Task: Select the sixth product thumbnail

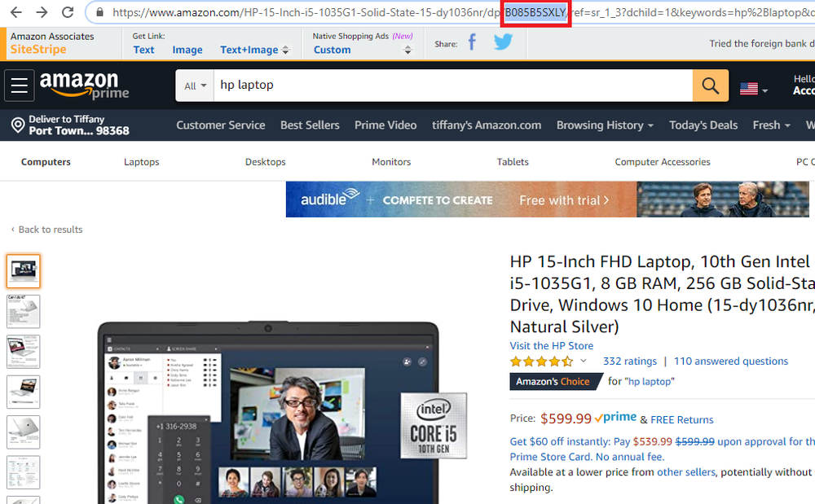Action: (x=24, y=472)
